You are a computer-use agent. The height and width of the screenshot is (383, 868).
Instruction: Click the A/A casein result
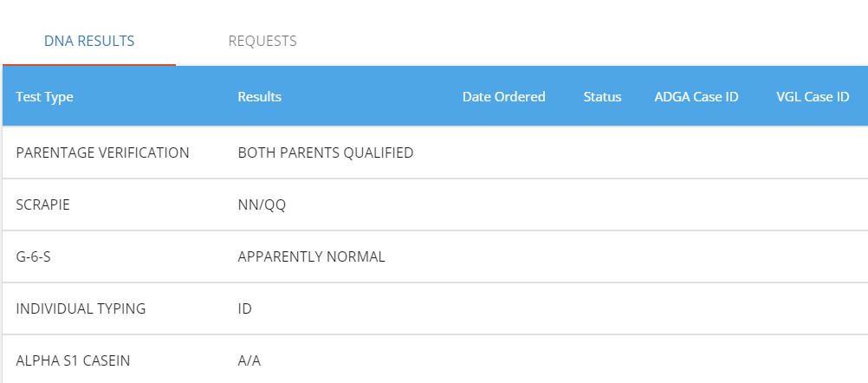pos(249,360)
